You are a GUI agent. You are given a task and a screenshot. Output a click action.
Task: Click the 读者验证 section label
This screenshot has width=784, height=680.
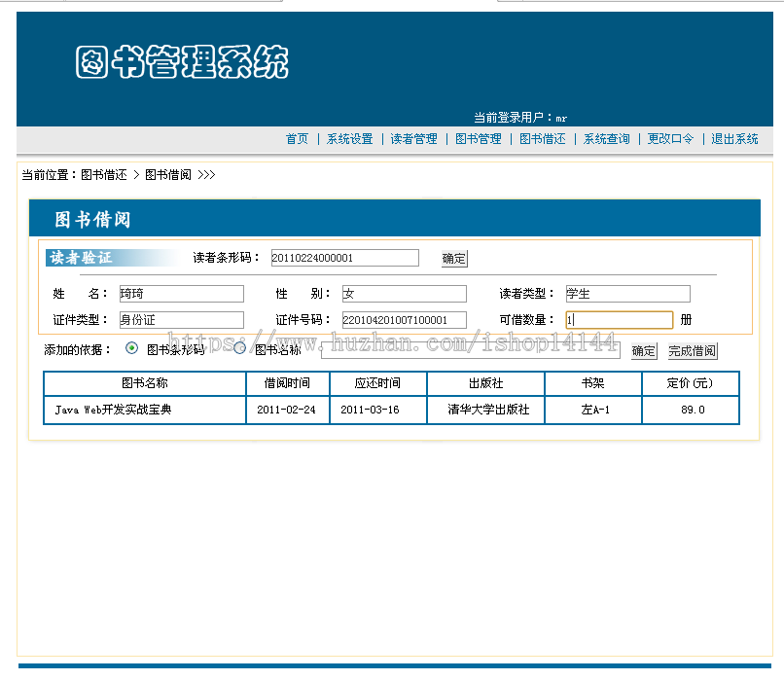pyautogui.click(x=81, y=258)
